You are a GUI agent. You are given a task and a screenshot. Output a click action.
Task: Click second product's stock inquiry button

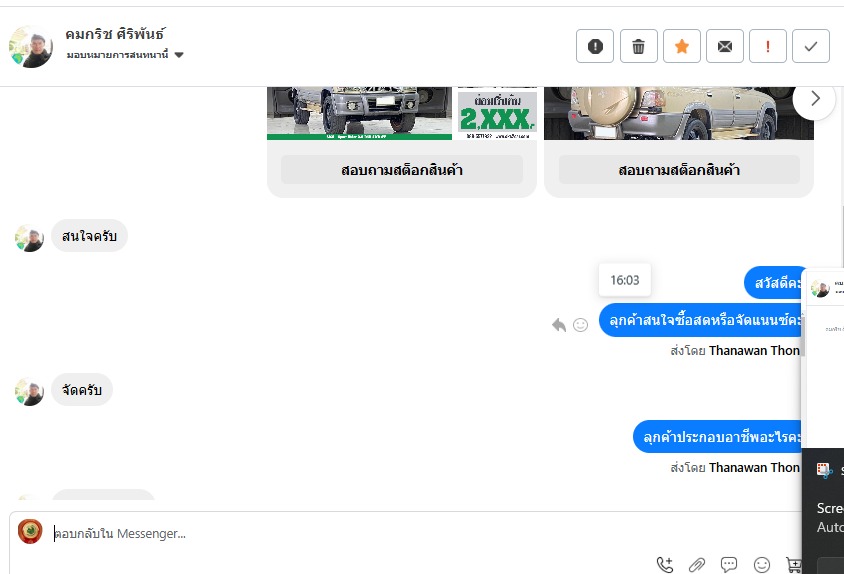[679, 170]
